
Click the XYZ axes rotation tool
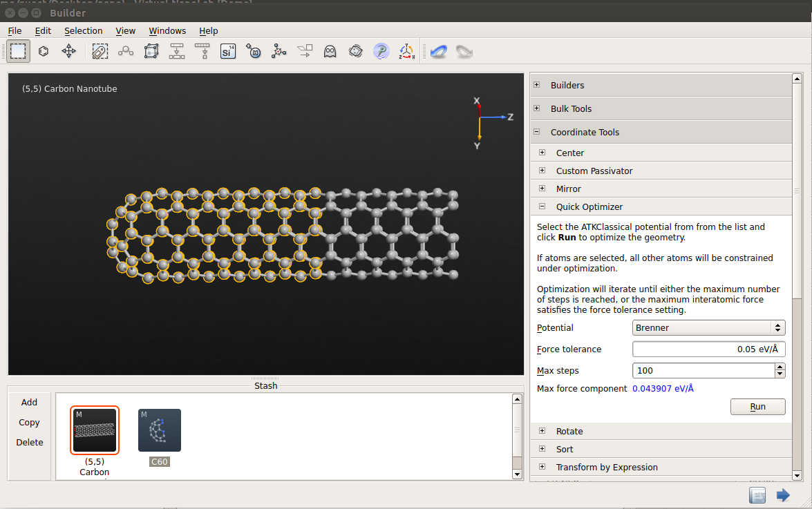coord(406,51)
